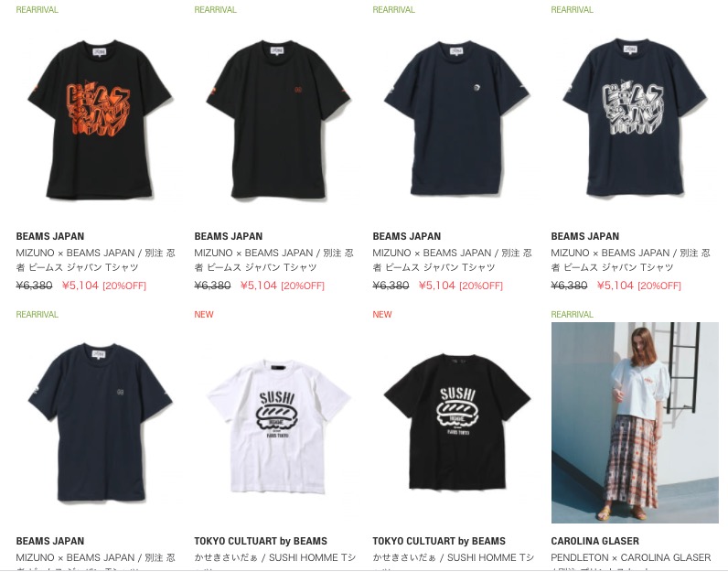
Task: Click the MIZUNO title under orange graphic tee
Action: 96,260
